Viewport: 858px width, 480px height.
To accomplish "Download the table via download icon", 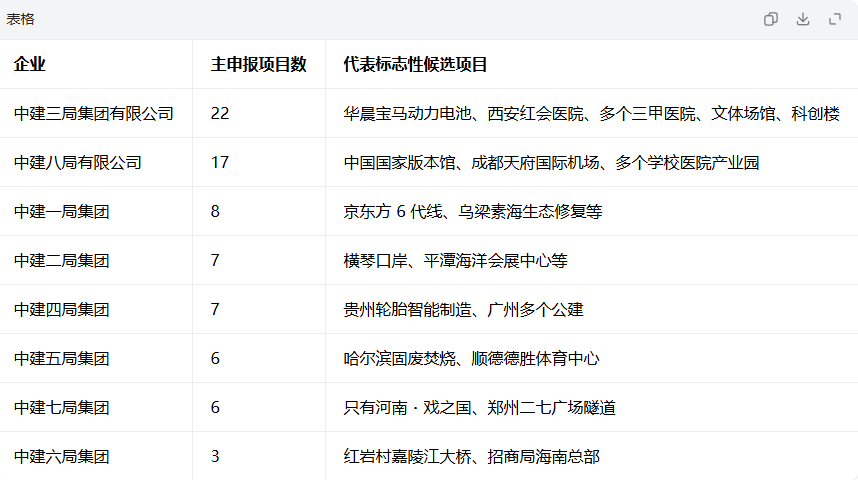I will pyautogui.click(x=803, y=19).
